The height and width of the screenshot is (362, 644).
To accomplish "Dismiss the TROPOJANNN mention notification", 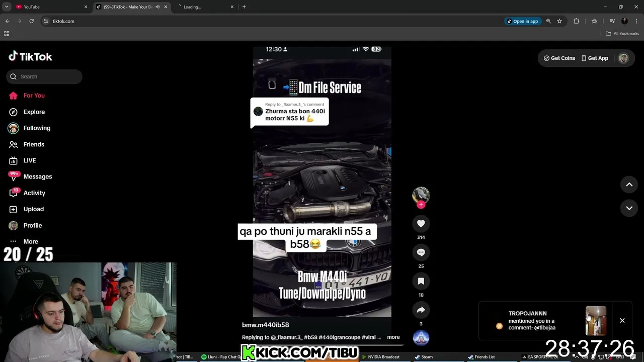I will pyautogui.click(x=622, y=320).
